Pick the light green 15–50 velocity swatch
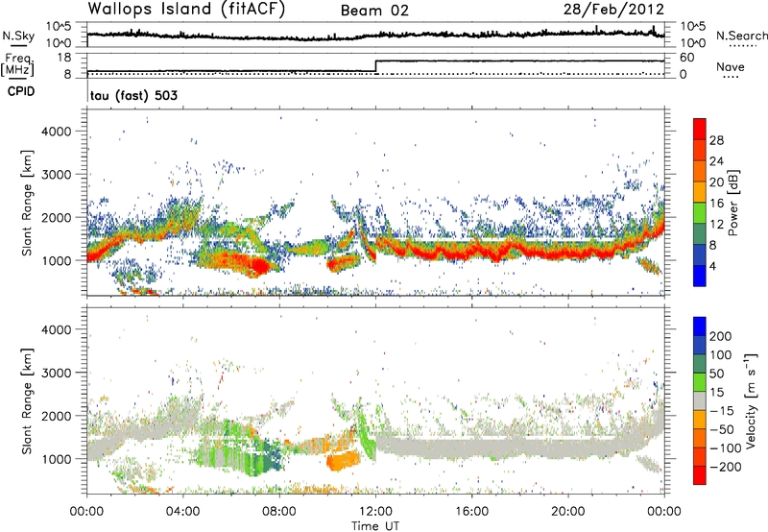The image size is (768, 532). coord(700,382)
